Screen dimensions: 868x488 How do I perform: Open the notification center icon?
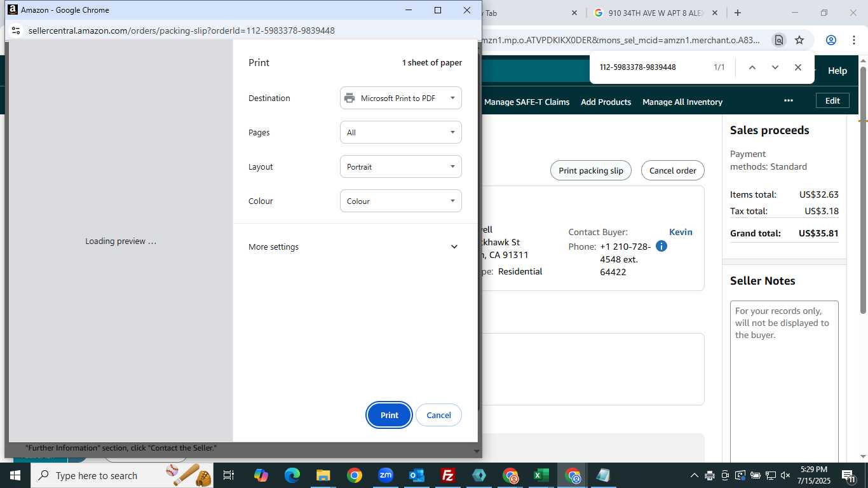coord(848,475)
